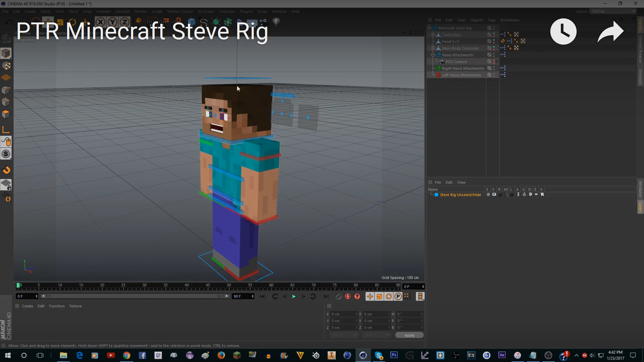
Task: Activate Tweak mode mouse icon
Action: [x=6, y=142]
